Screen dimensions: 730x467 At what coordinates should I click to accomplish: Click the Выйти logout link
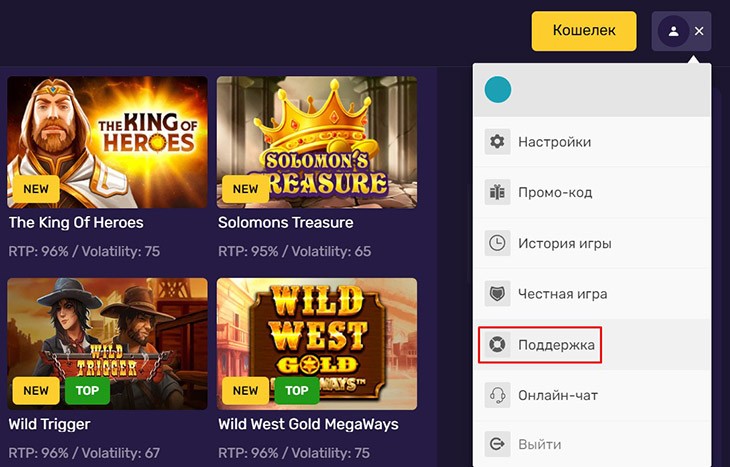coord(539,444)
